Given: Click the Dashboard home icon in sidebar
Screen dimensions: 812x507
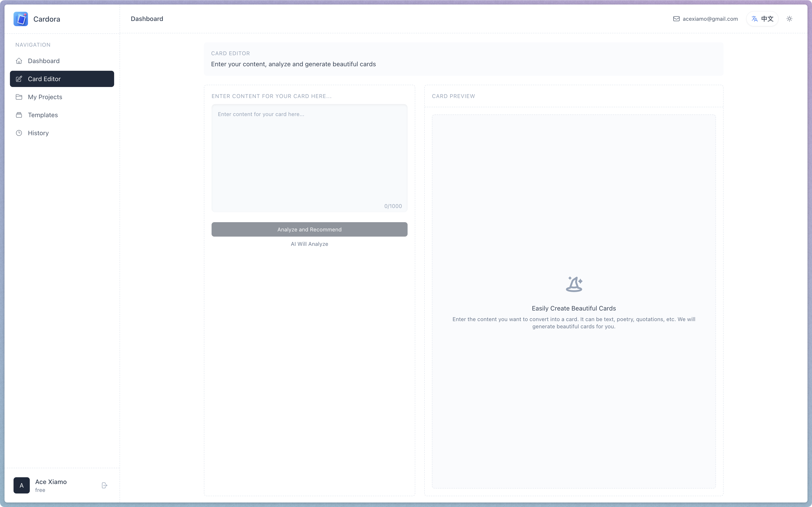Looking at the screenshot, I should pyautogui.click(x=19, y=61).
